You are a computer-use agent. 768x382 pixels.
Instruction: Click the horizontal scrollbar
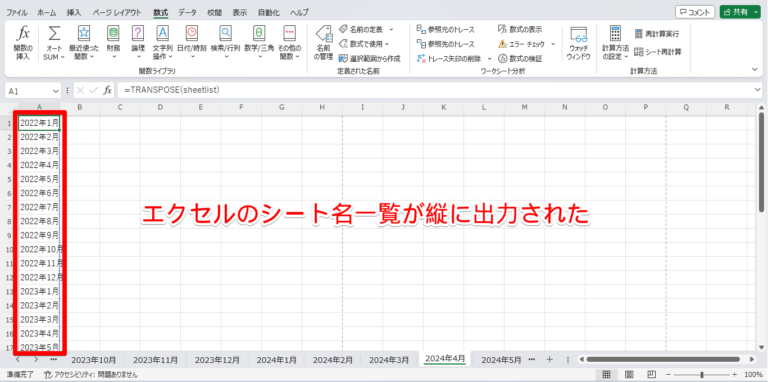point(663,359)
